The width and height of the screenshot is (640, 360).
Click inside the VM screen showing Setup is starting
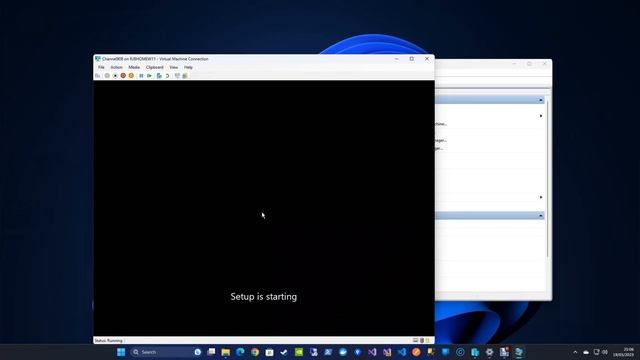tap(264, 208)
